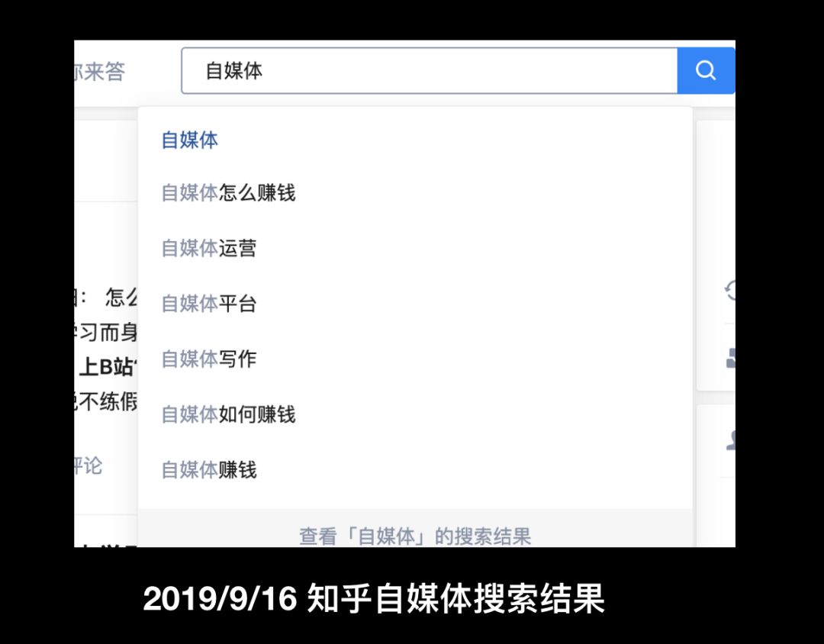Select 自媒体运营 from the suggestion list

(208, 249)
